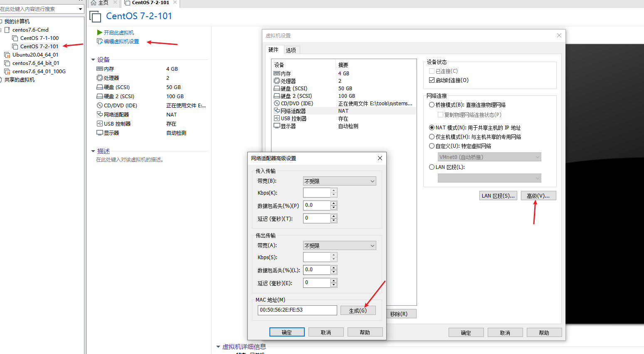
Task: Click the display icon in settings dialog
Action: pos(277,126)
